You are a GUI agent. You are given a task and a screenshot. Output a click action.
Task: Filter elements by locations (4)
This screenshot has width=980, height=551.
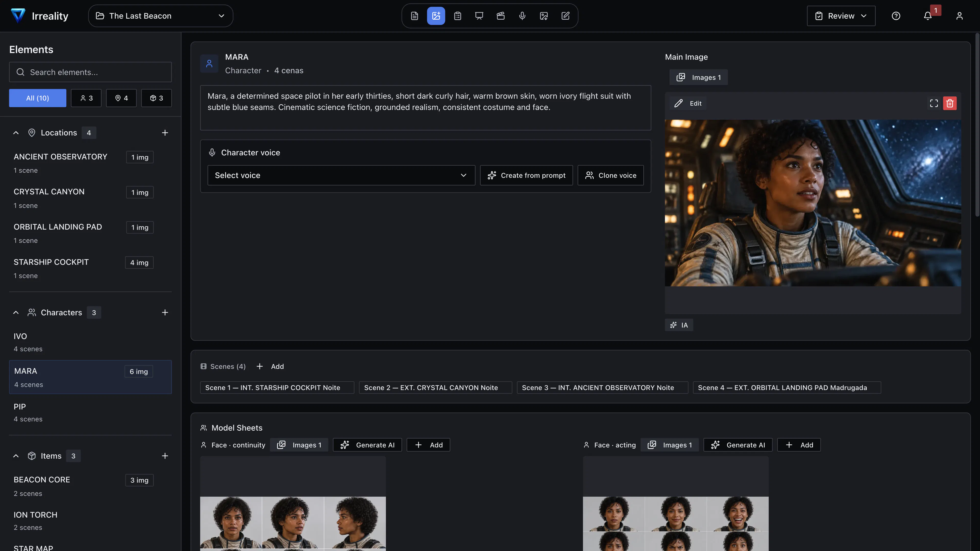click(121, 98)
